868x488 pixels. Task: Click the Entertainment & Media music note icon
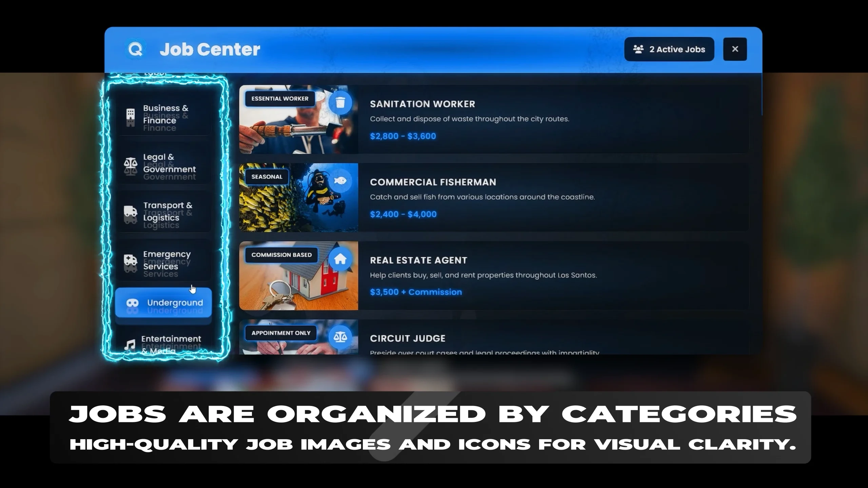click(130, 345)
